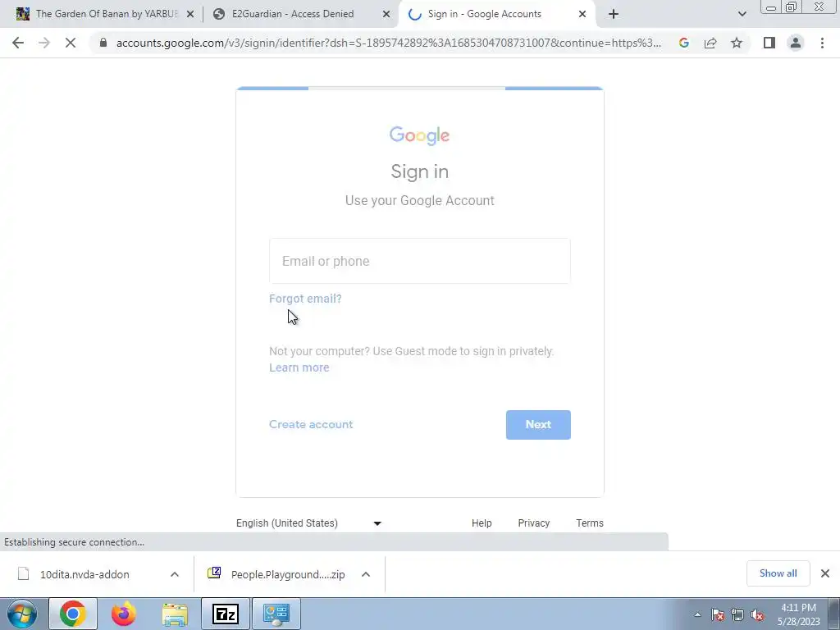Click the Forgot email? link
The width and height of the screenshot is (840, 630).
pos(305,299)
